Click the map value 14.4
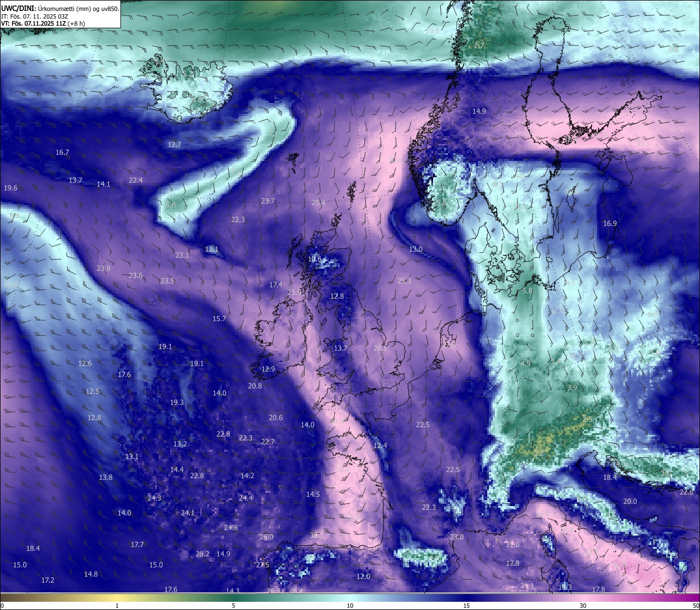The width and height of the screenshot is (700, 610). [x=177, y=469]
